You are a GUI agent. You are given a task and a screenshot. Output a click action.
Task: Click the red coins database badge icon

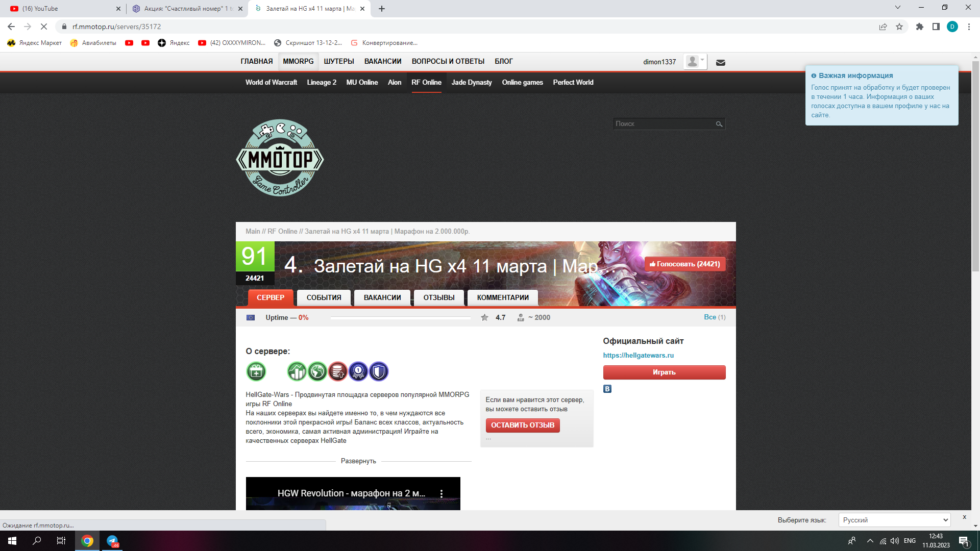click(x=338, y=371)
